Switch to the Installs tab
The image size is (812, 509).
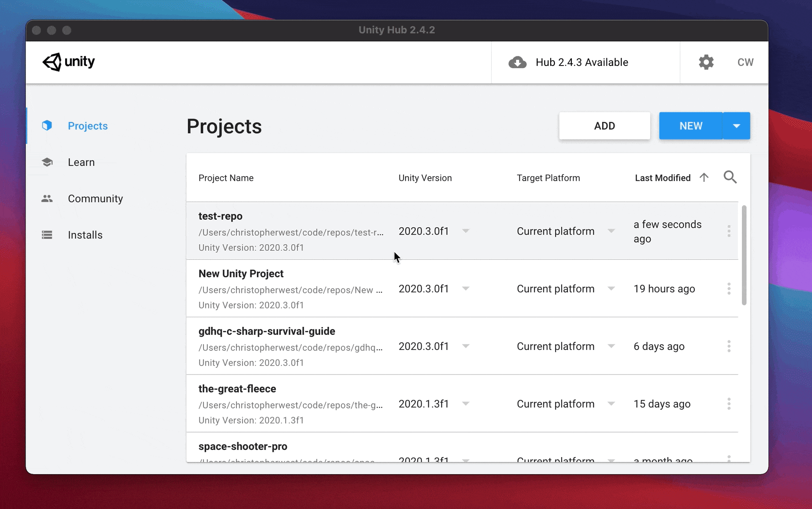(85, 235)
